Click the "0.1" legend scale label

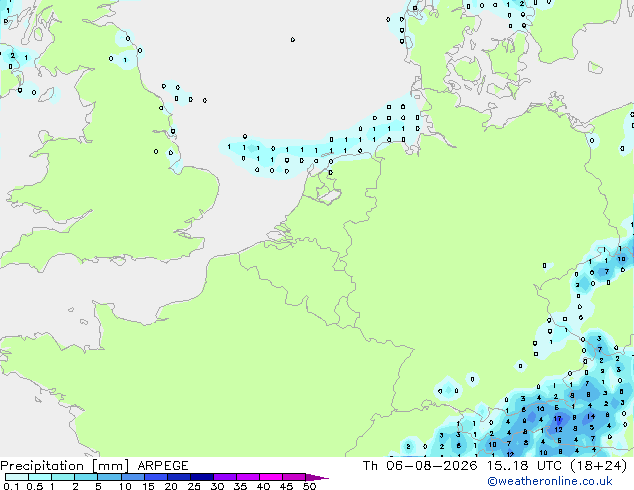[11, 486]
